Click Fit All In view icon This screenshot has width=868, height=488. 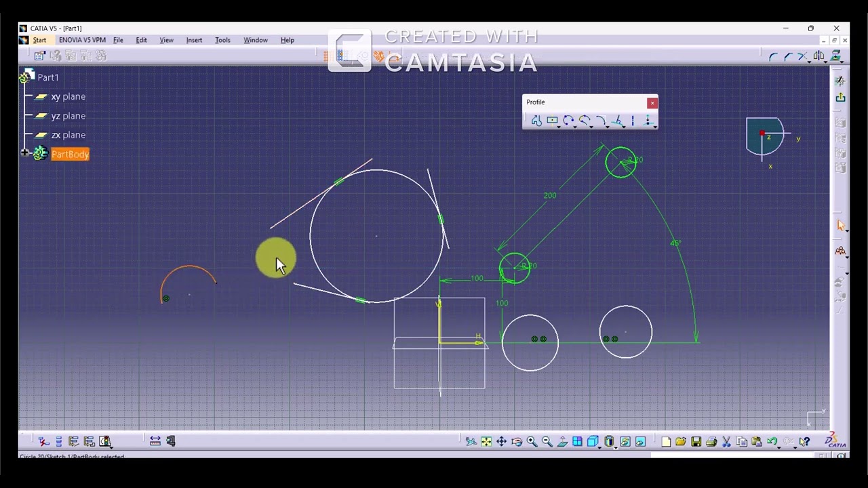tap(486, 442)
